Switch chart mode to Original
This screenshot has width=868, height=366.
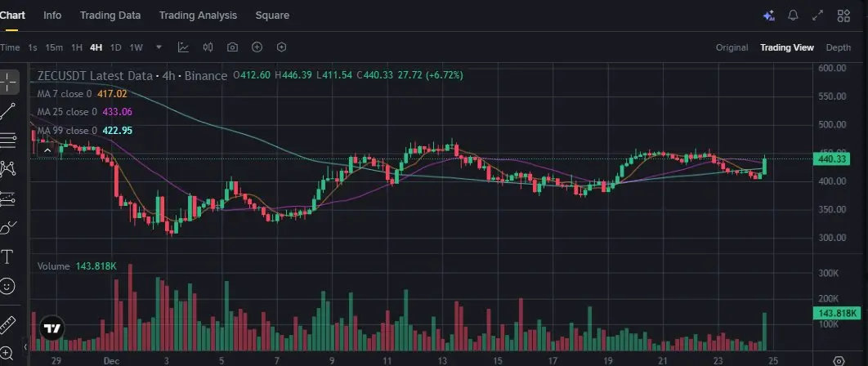(x=732, y=47)
